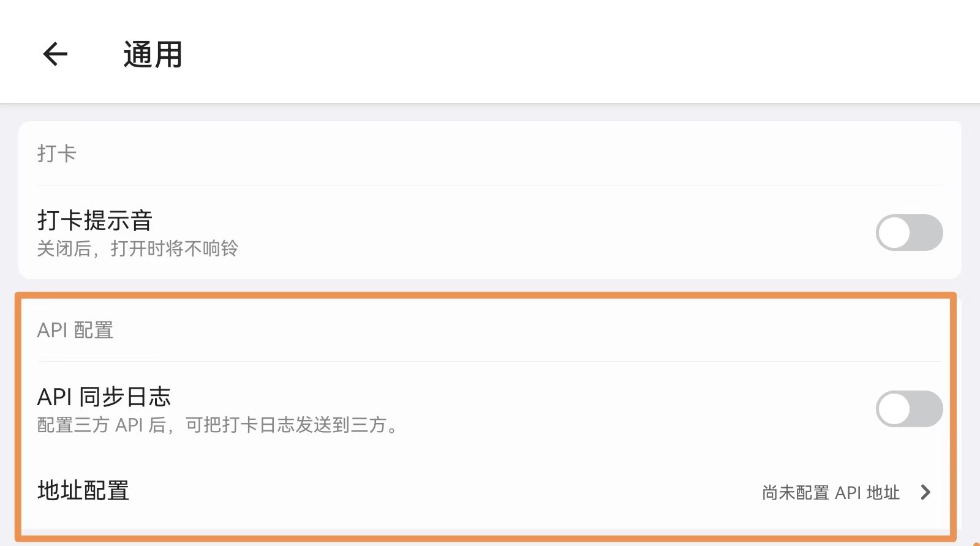Click the 关闭后，打开时将不响铃 description

tap(137, 249)
